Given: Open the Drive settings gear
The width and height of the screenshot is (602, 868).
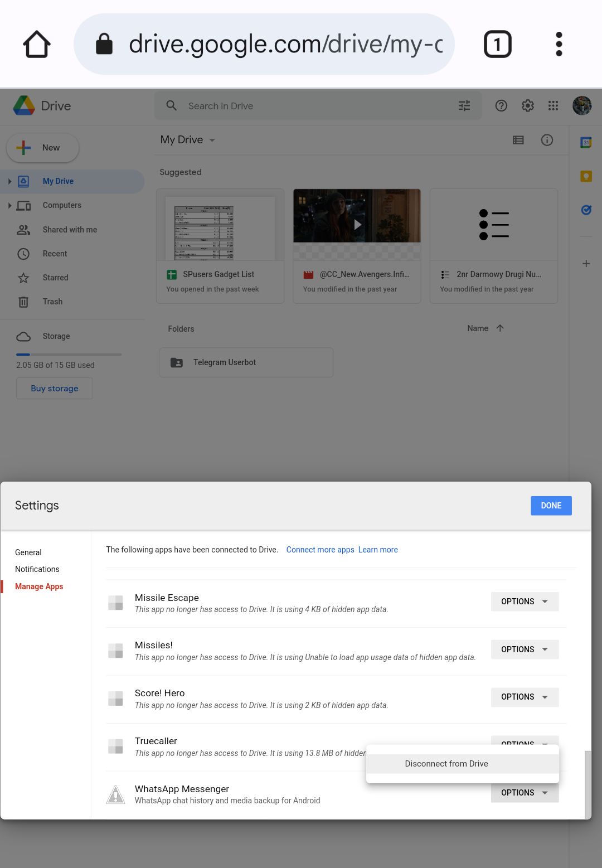Looking at the screenshot, I should (527, 105).
